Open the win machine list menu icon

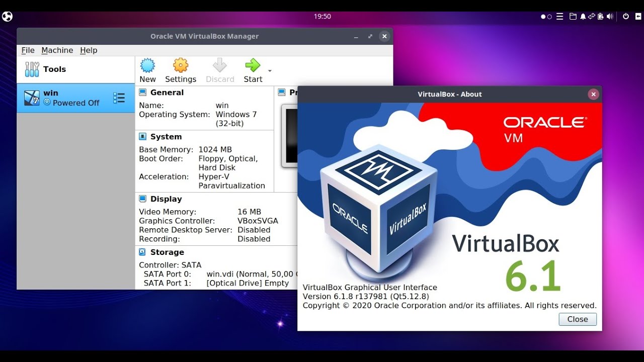tap(119, 98)
